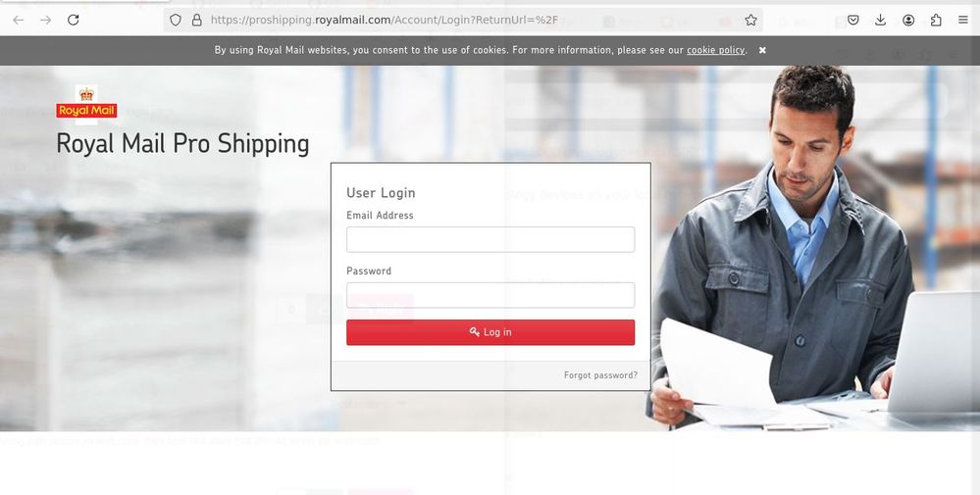Screen dimensions: 980x495
Task: Focus the Password field
Action: [x=490, y=295]
